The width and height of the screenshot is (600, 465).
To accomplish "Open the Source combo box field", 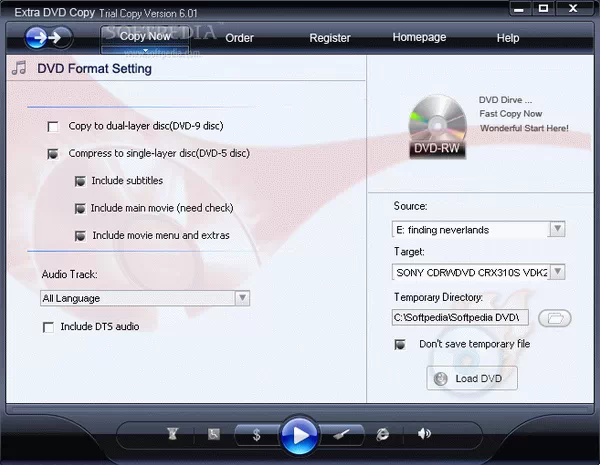I will pyautogui.click(x=478, y=229).
